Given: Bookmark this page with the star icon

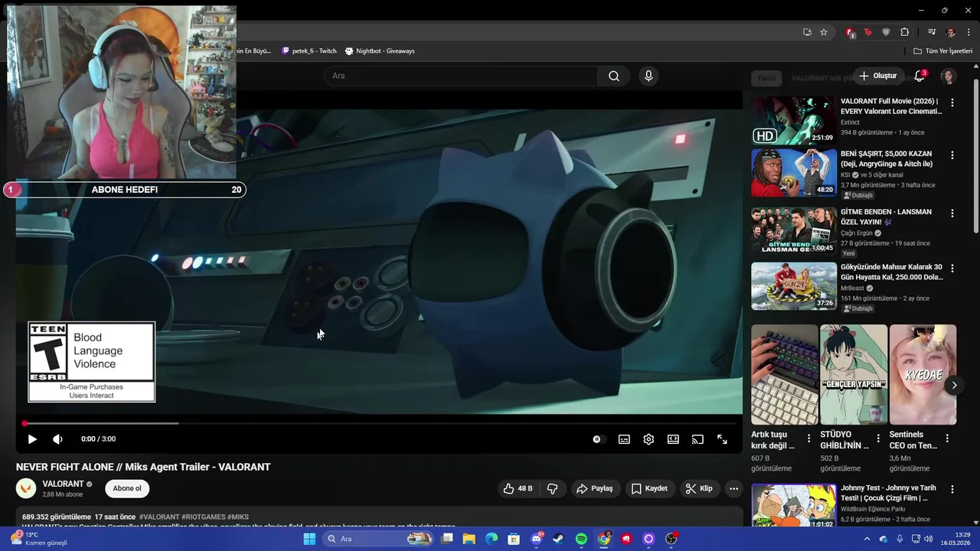Looking at the screenshot, I should pos(824,32).
